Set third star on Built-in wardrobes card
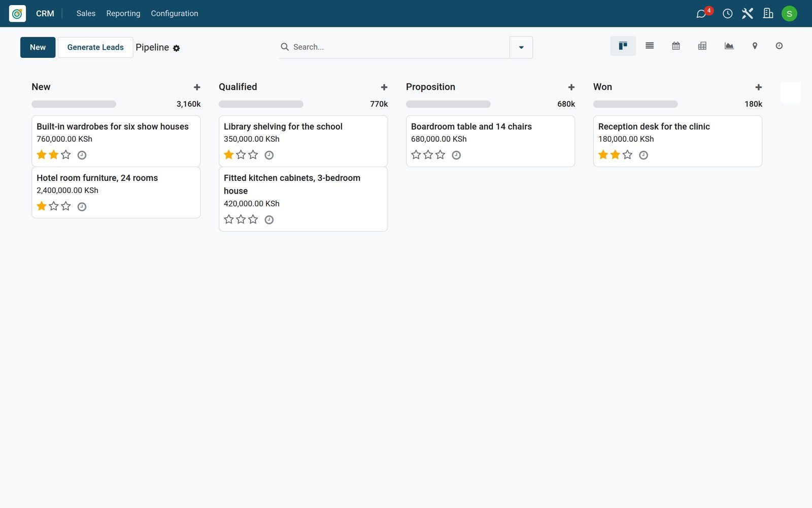Image resolution: width=812 pixels, height=508 pixels. pos(66,155)
